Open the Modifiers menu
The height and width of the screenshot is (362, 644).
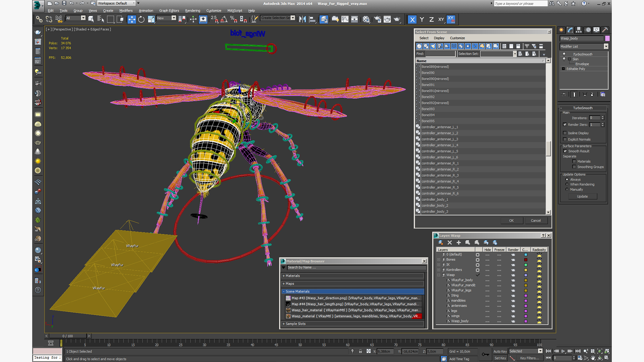click(x=126, y=11)
